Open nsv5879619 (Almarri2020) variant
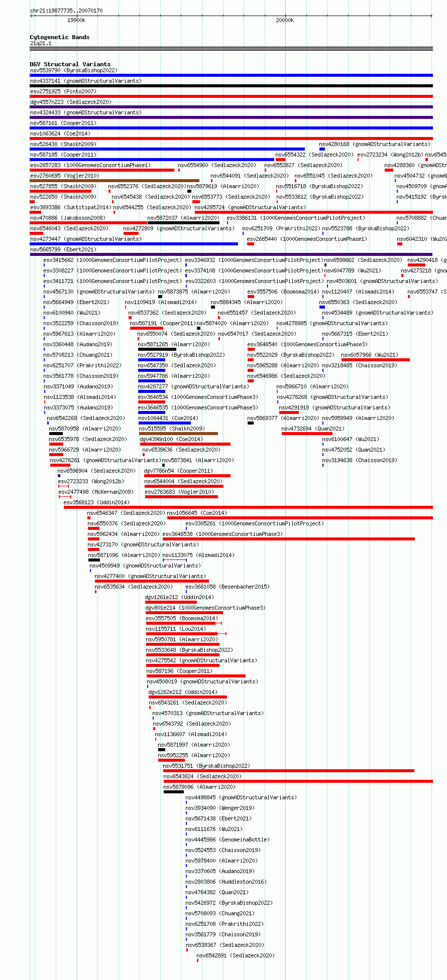This screenshot has width=447, height=980. point(223,186)
